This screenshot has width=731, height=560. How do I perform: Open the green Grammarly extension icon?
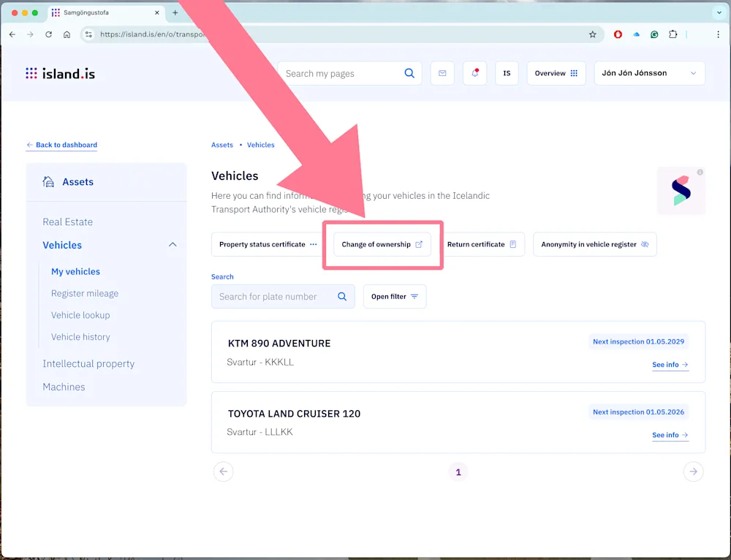[x=654, y=34]
